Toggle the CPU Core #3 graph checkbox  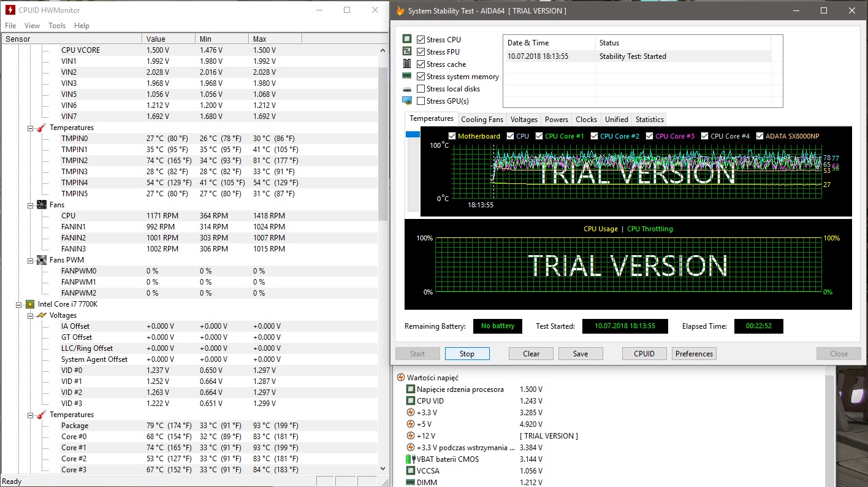650,136
